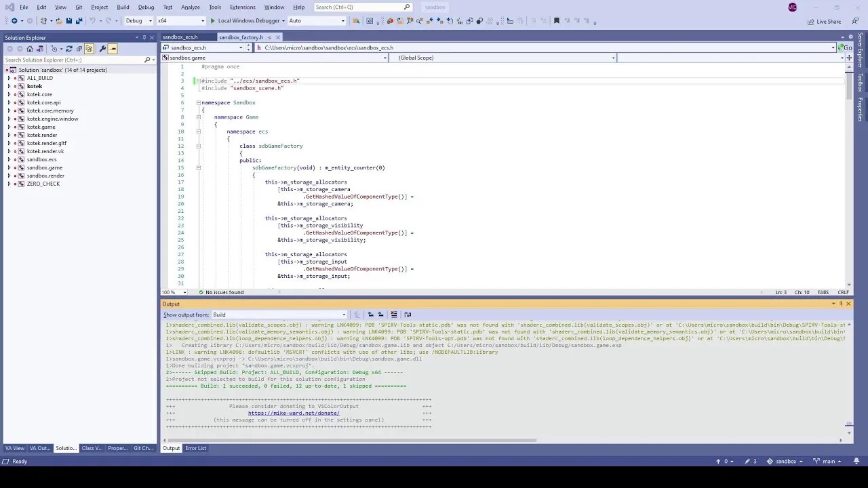This screenshot has width=868, height=488.
Task: Click Clear All icon in Output panel
Action: [393, 314]
